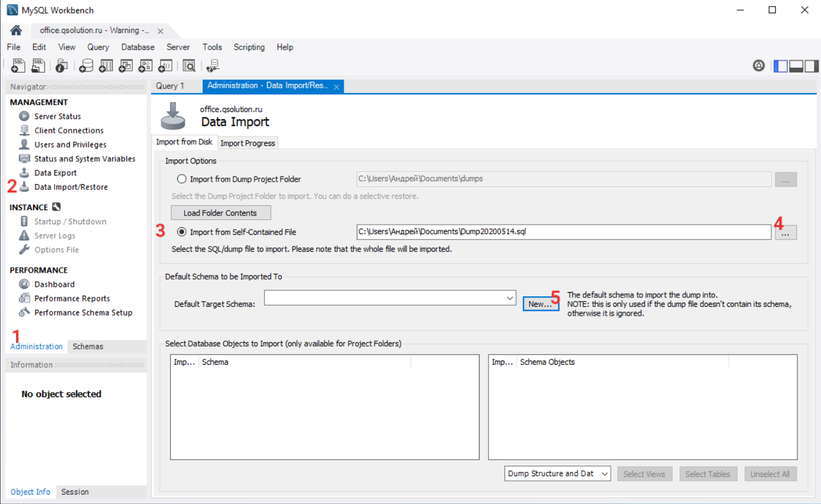The width and height of the screenshot is (821, 504).
Task: Open the Server menu
Action: (x=178, y=47)
